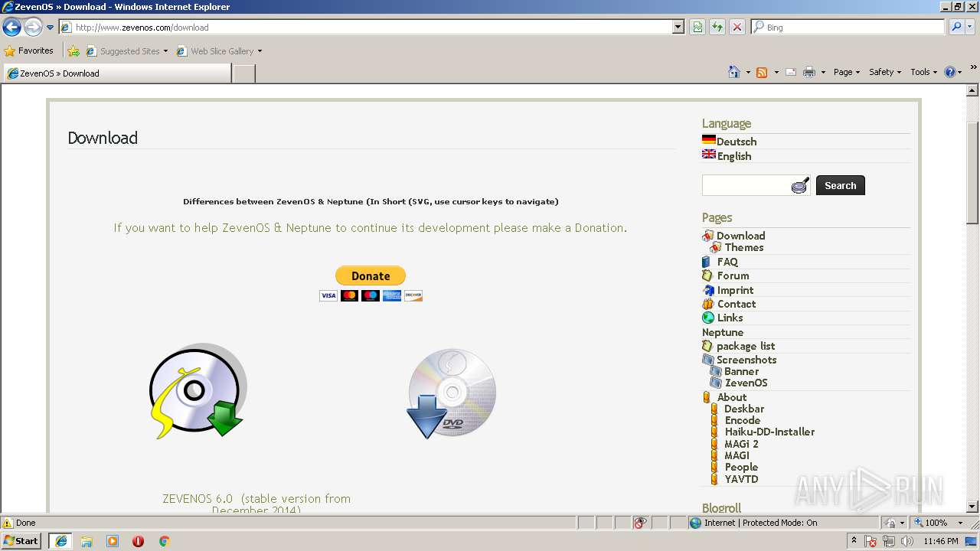Click the address bar URL field
The width and height of the screenshot is (980, 551).
click(x=366, y=28)
